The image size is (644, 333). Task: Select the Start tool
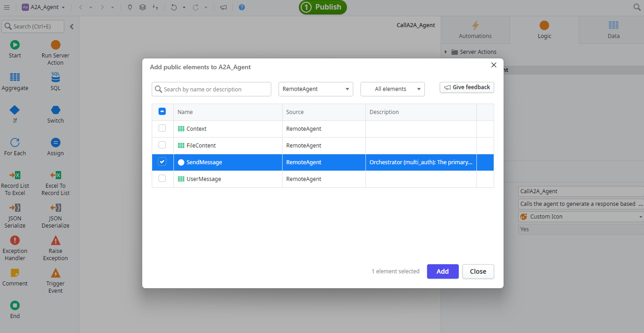click(15, 49)
